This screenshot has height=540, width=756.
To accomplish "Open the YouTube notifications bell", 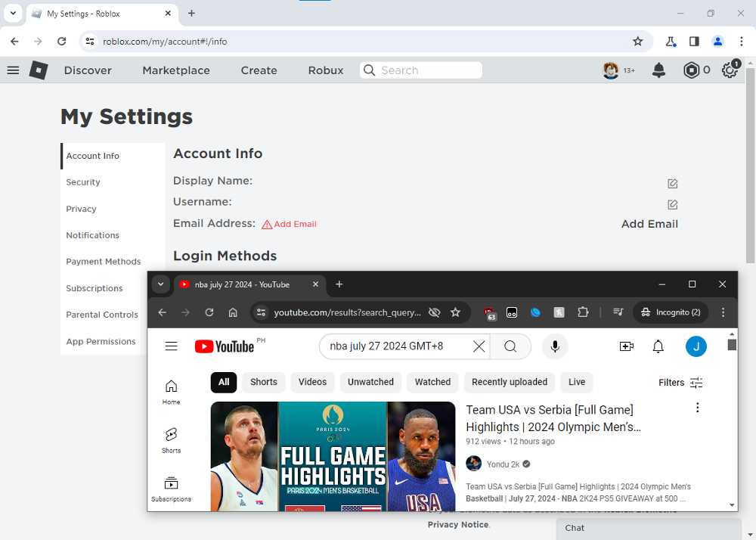I will [658, 346].
